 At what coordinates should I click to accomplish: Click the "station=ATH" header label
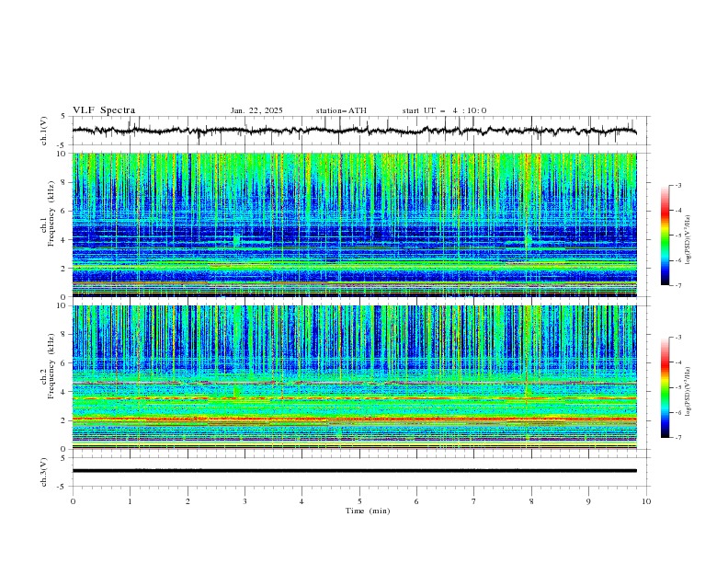[341, 110]
